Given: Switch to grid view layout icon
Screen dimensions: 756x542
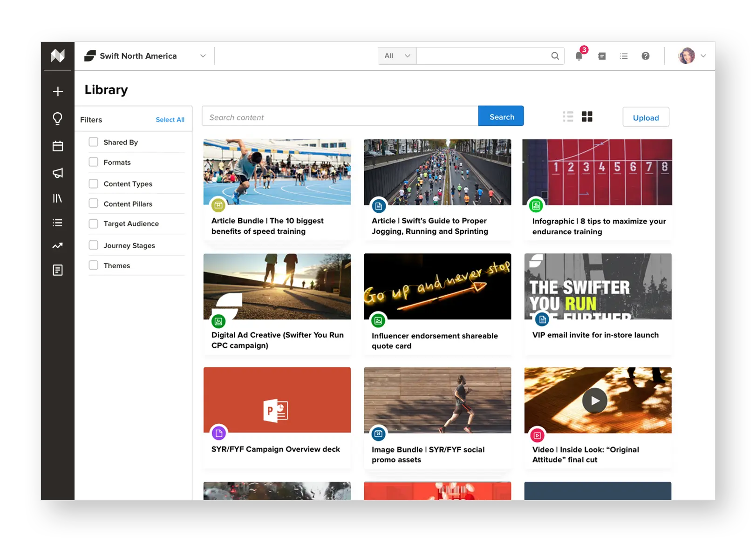Looking at the screenshot, I should click(587, 116).
